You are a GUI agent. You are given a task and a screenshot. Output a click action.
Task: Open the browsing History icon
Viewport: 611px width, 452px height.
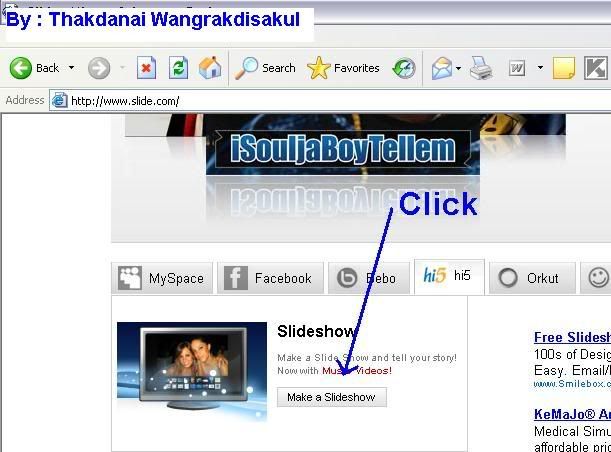[403, 68]
